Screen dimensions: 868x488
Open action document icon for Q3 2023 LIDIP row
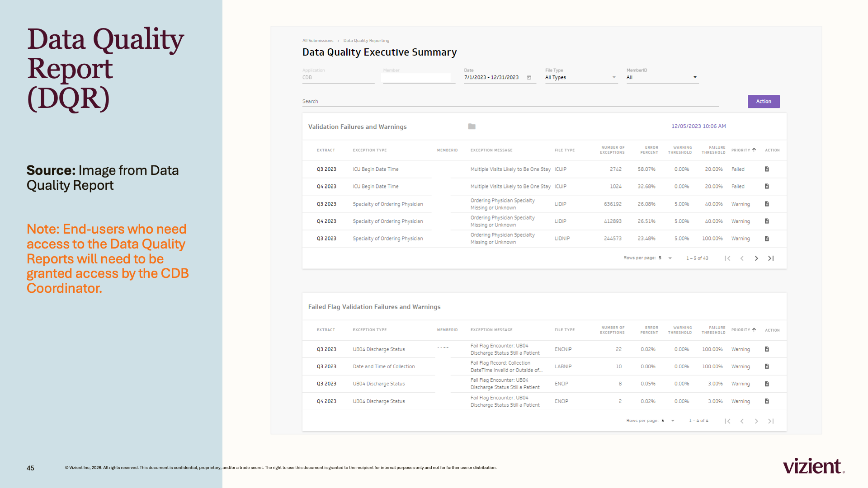point(767,204)
